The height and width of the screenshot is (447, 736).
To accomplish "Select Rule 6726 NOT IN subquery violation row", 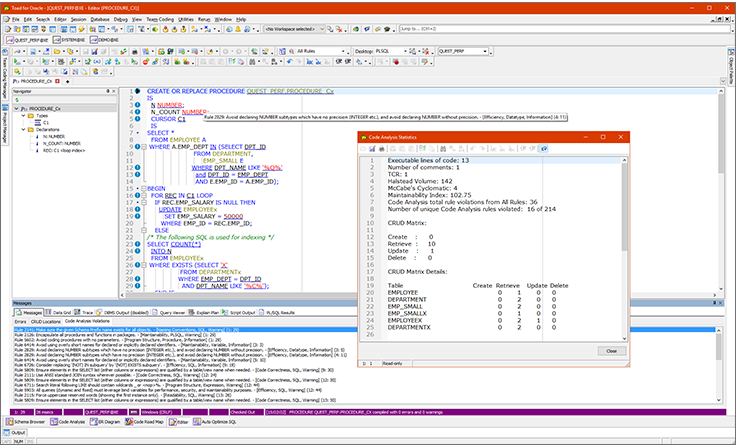I will click(364, 365).
